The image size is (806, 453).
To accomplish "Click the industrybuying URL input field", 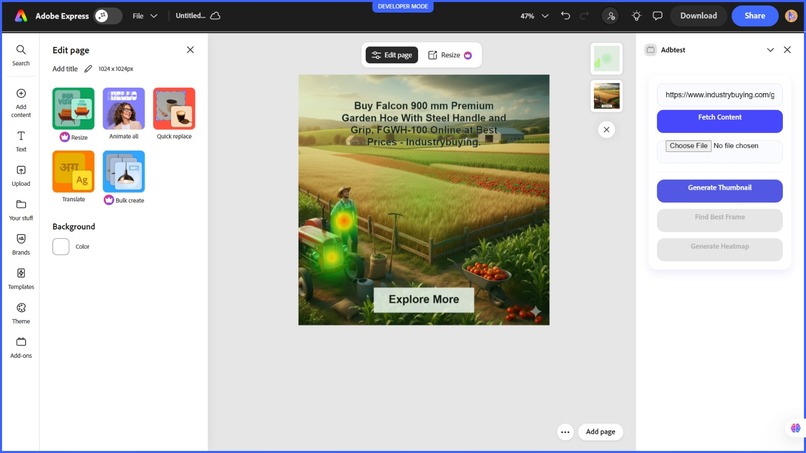I will [720, 95].
